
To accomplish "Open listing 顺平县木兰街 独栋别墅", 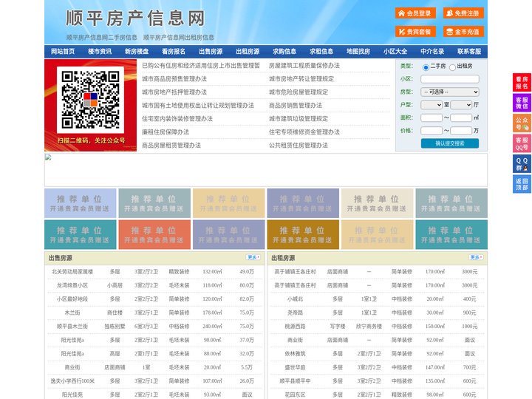I will (72, 327).
